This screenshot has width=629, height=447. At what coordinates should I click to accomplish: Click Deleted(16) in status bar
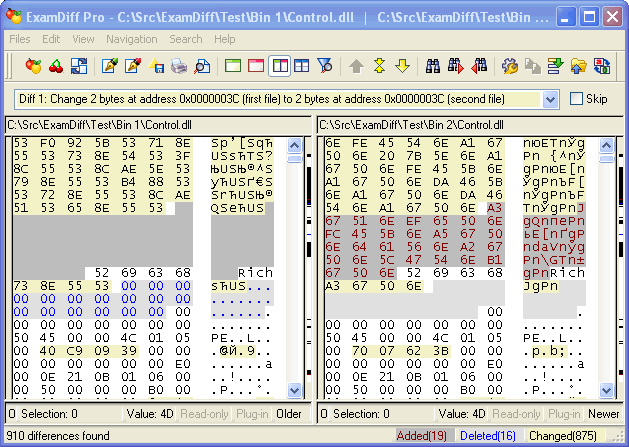click(487, 436)
